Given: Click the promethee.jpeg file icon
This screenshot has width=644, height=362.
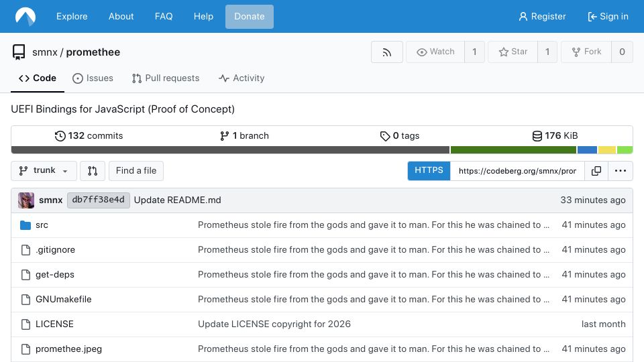Looking at the screenshot, I should click(25, 349).
